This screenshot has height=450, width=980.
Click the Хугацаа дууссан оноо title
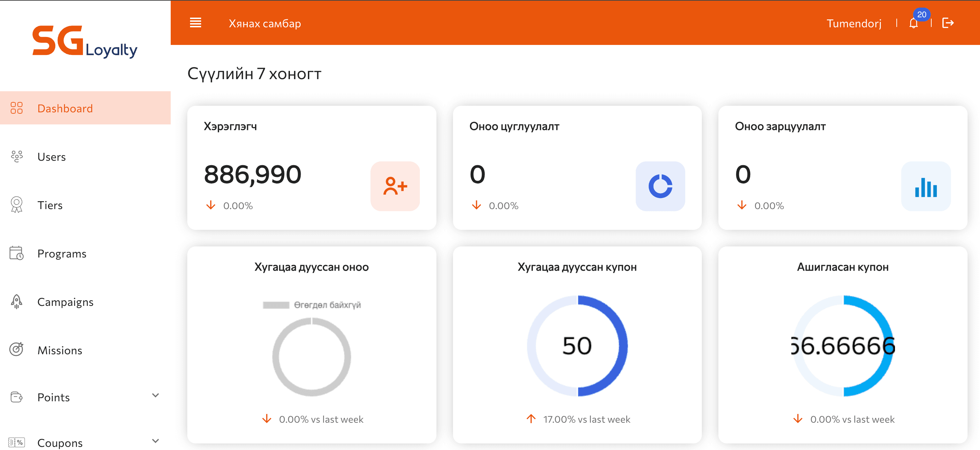(312, 267)
